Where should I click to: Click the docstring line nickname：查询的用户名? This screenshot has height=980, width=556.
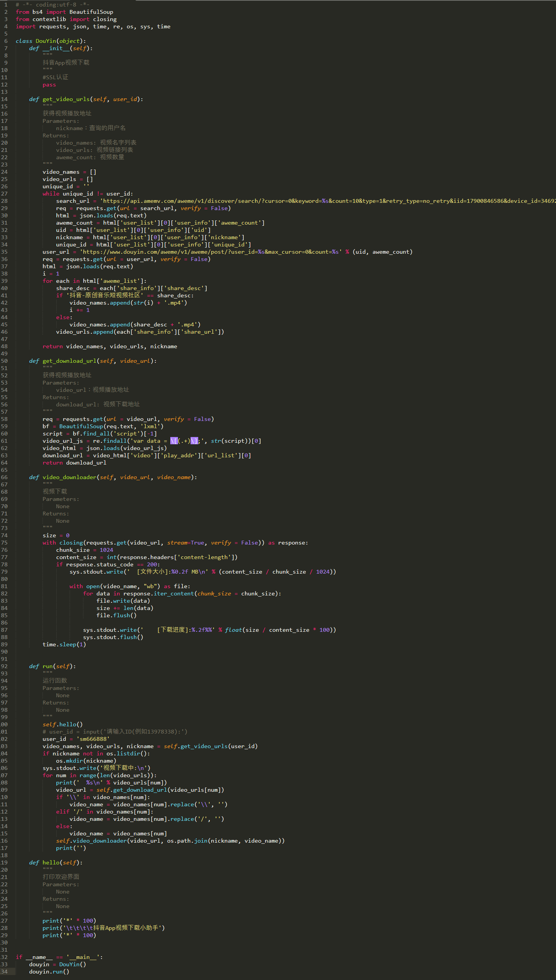pyautogui.click(x=91, y=128)
